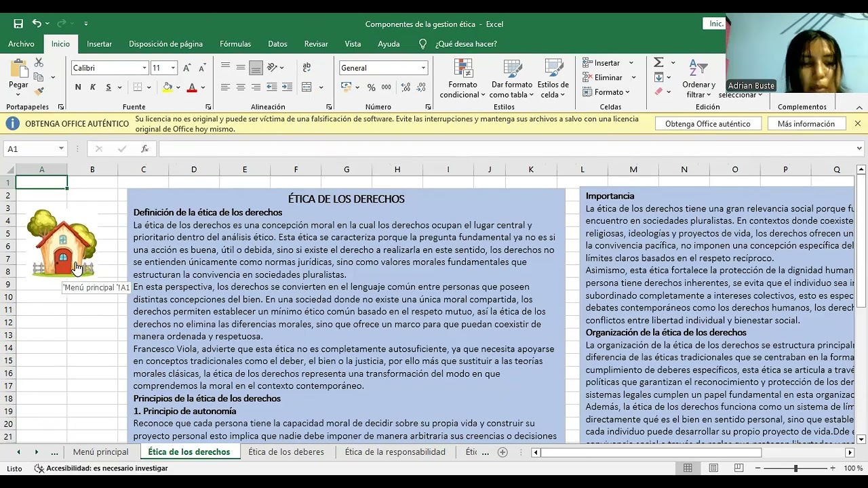Switch to the Insertar ribbon tab

pos(99,44)
